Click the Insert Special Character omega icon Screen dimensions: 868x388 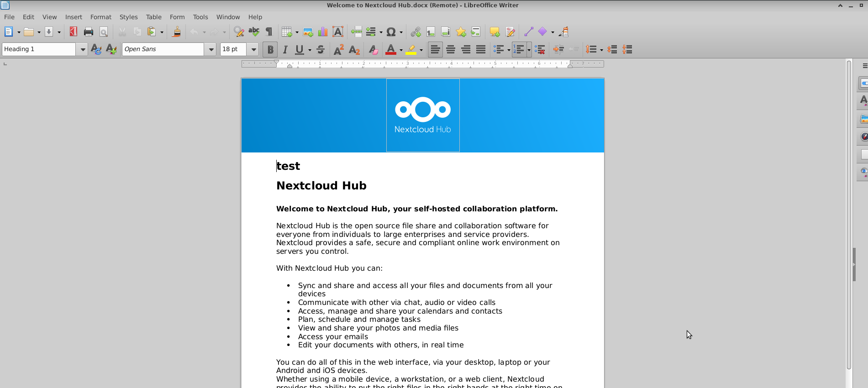[391, 32]
